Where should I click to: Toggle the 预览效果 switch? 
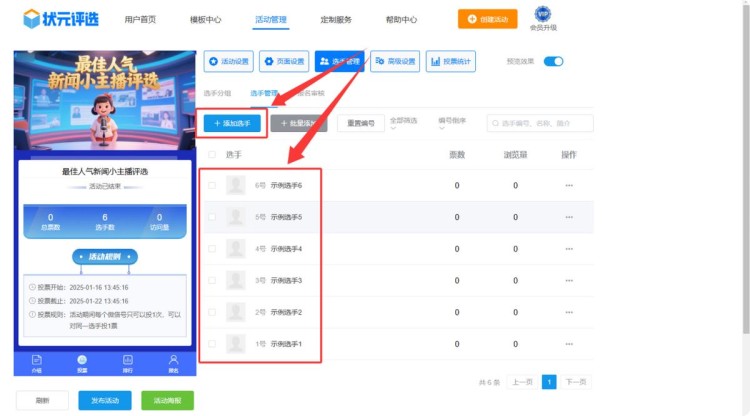pyautogui.click(x=553, y=61)
